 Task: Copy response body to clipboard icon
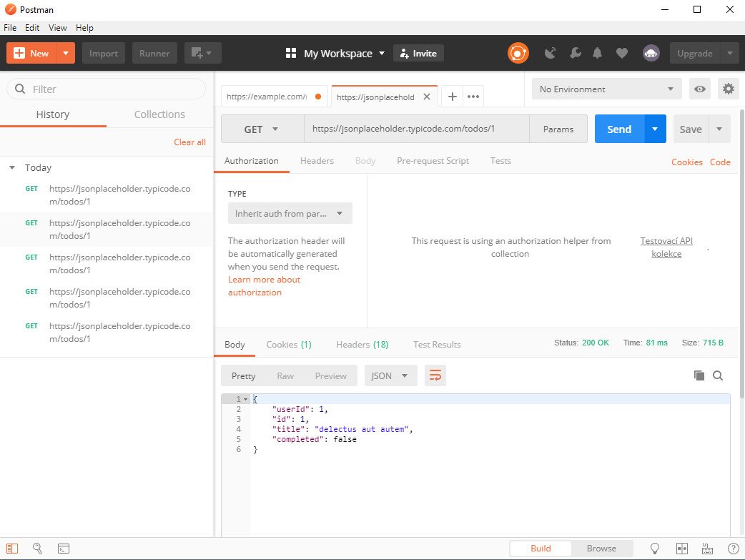699,375
